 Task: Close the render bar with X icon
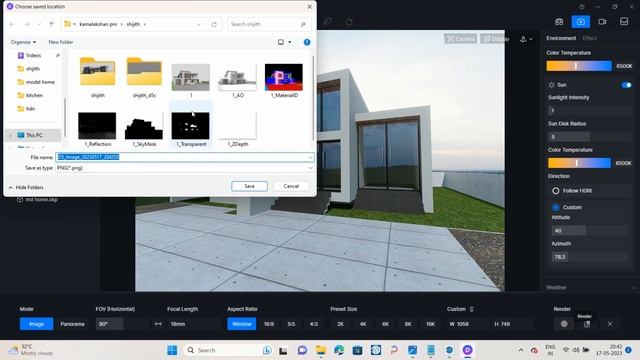pos(610,324)
